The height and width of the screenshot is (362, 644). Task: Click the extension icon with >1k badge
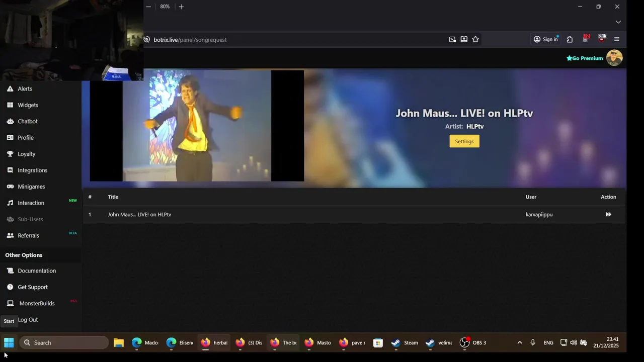pyautogui.click(x=602, y=39)
